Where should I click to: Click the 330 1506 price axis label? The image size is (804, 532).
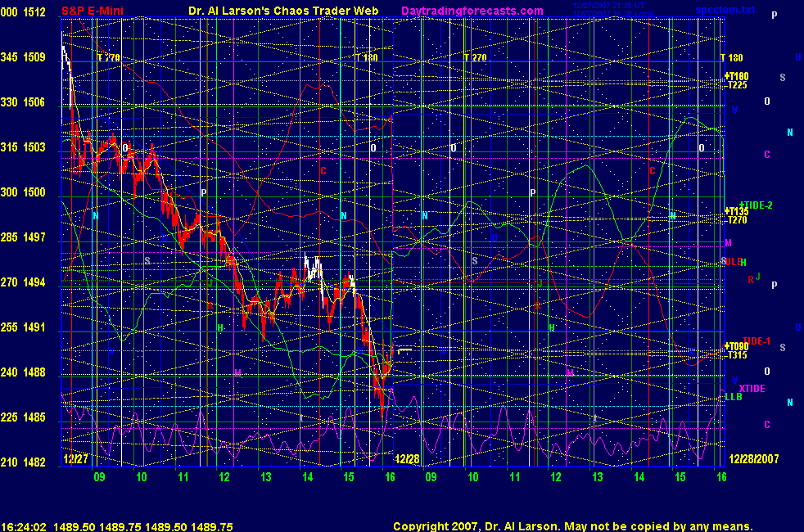tap(23, 102)
